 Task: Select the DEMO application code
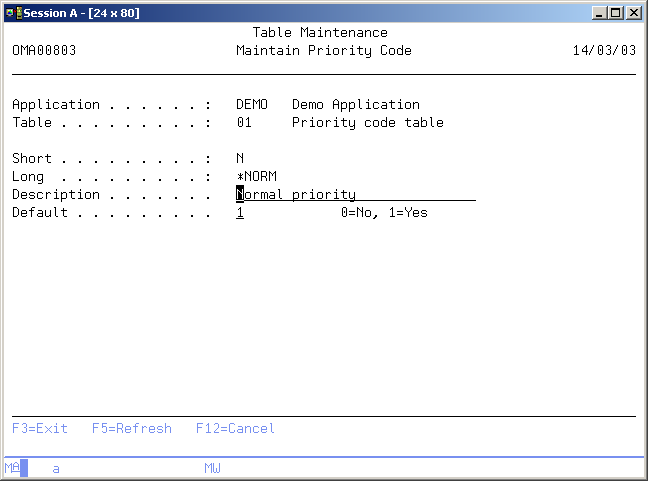252,105
